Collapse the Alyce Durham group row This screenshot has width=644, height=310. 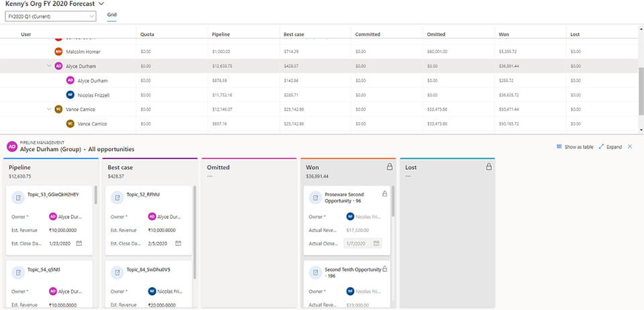tap(48, 66)
